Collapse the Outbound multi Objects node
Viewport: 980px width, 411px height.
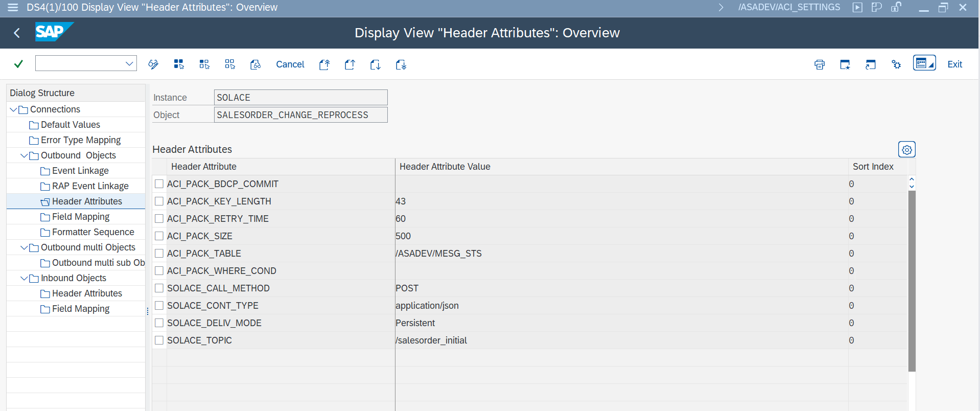(x=24, y=247)
